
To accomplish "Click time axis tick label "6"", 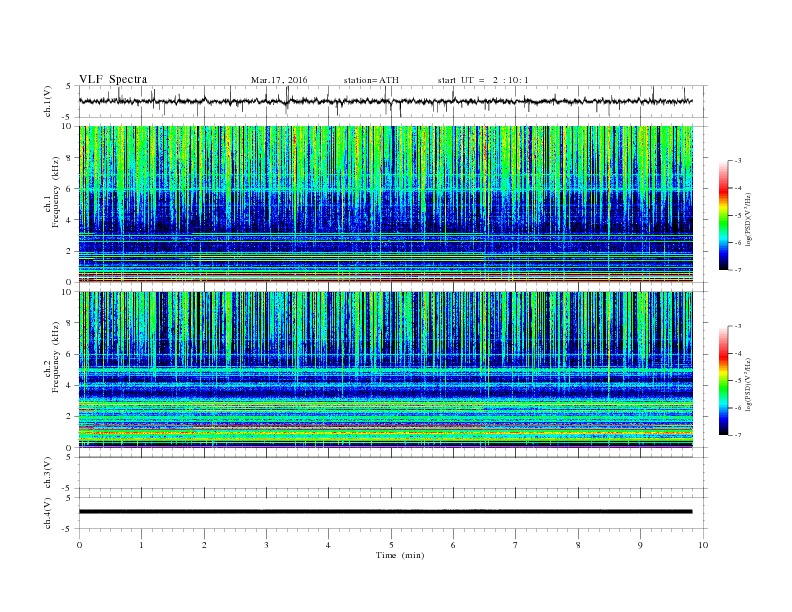I will (453, 545).
